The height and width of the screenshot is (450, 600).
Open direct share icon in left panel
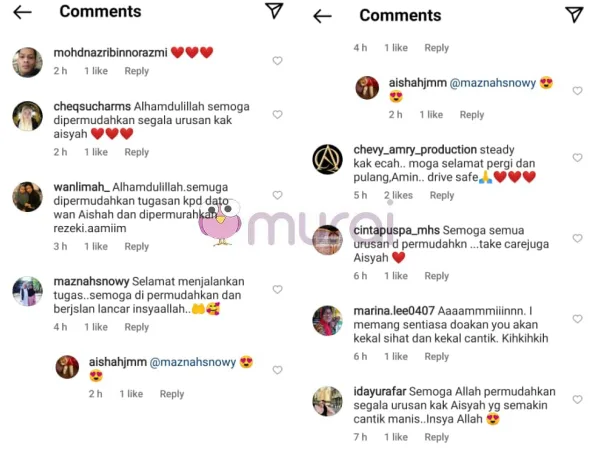[274, 11]
